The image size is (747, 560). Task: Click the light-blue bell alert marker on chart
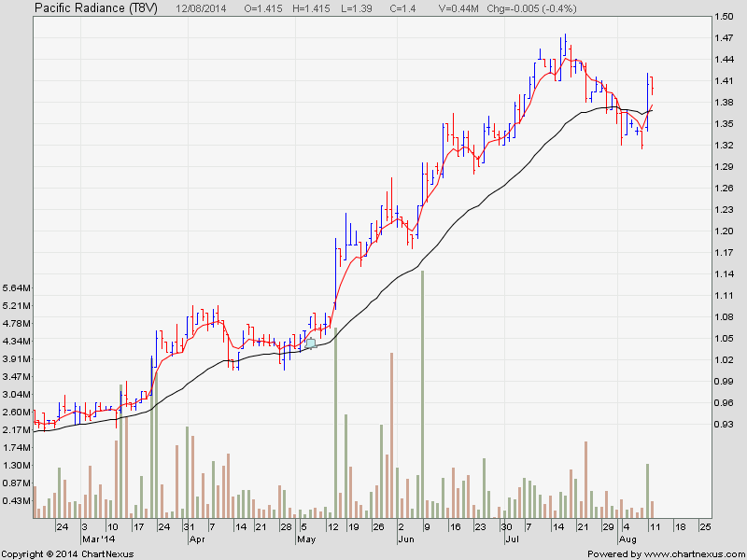[310, 343]
